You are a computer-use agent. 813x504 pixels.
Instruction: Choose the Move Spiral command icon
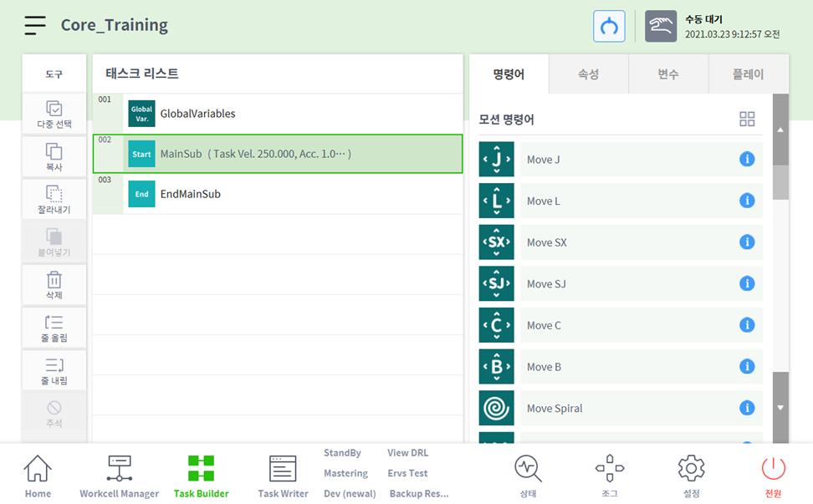(x=497, y=408)
